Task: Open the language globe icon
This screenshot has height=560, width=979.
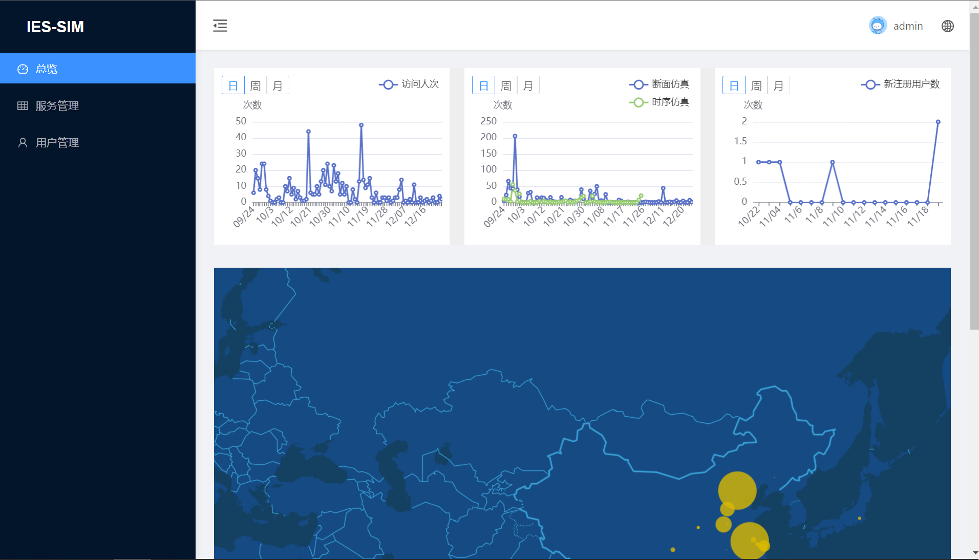Action: [948, 26]
